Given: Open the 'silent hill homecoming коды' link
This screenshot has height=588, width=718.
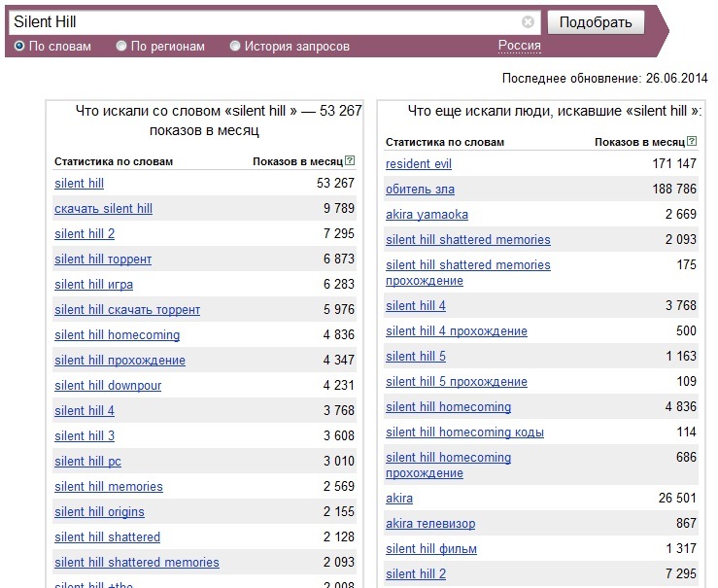Looking at the screenshot, I should 464,432.
